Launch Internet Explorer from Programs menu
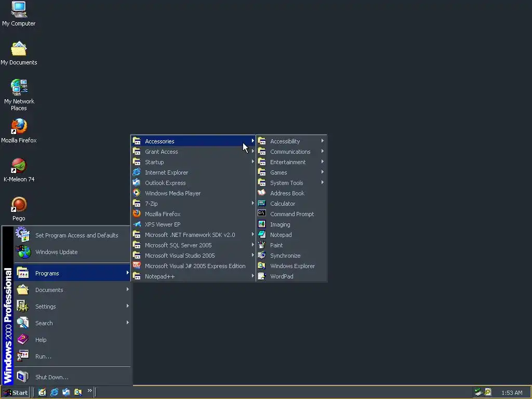The width and height of the screenshot is (532, 399). (193, 172)
